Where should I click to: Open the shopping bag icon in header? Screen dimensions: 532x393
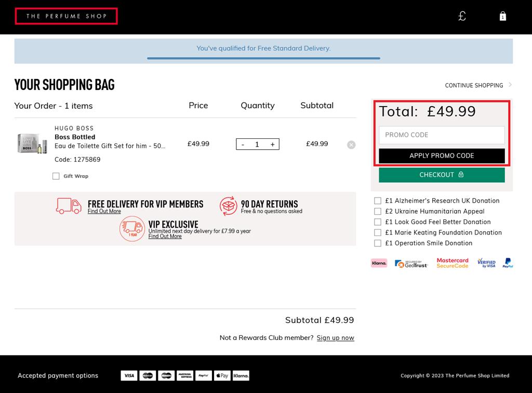503,16
